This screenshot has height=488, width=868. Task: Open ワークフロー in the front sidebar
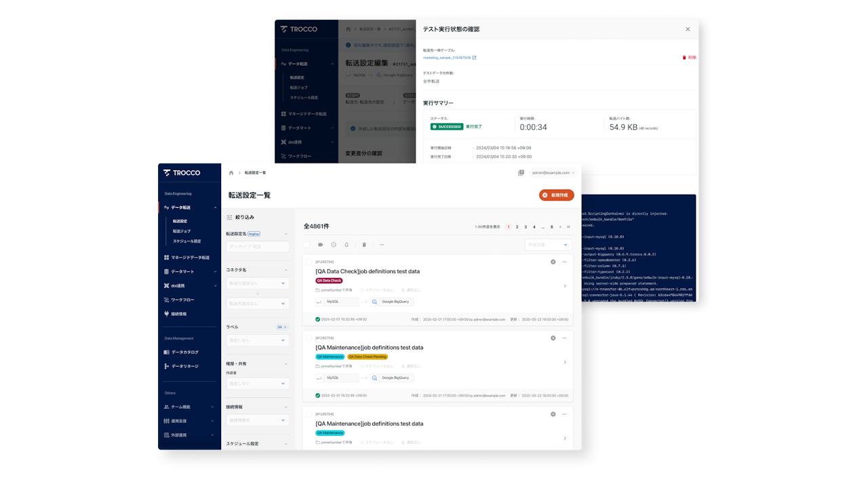pyautogui.click(x=182, y=300)
